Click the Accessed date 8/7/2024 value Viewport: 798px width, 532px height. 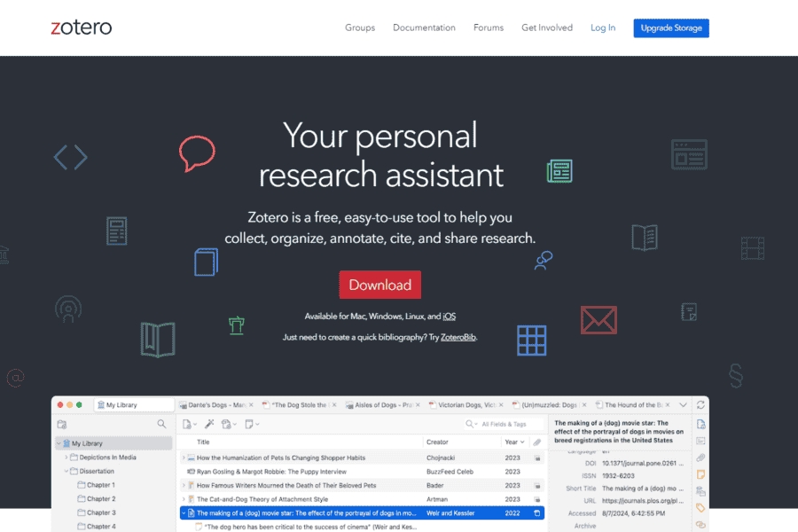(x=634, y=513)
